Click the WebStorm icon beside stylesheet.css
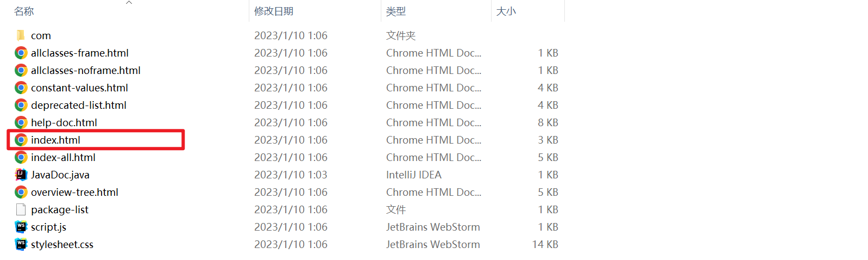The height and width of the screenshot is (260, 868). pyautogui.click(x=21, y=244)
